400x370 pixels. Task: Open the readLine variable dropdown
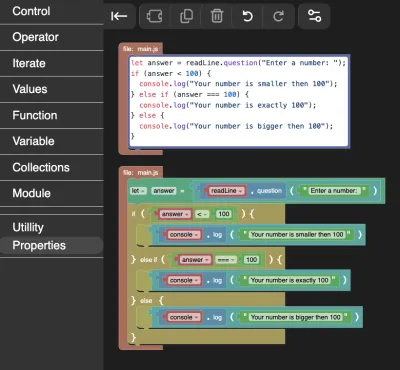[227, 191]
